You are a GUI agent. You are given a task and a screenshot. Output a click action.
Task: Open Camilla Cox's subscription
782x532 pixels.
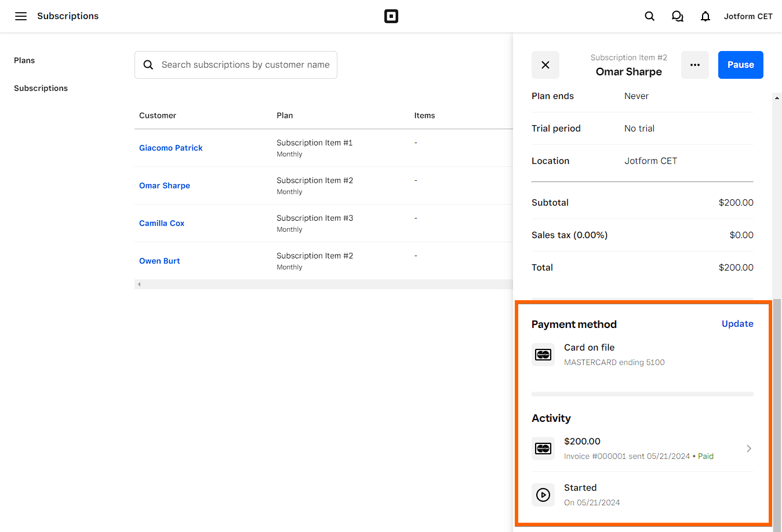point(162,223)
